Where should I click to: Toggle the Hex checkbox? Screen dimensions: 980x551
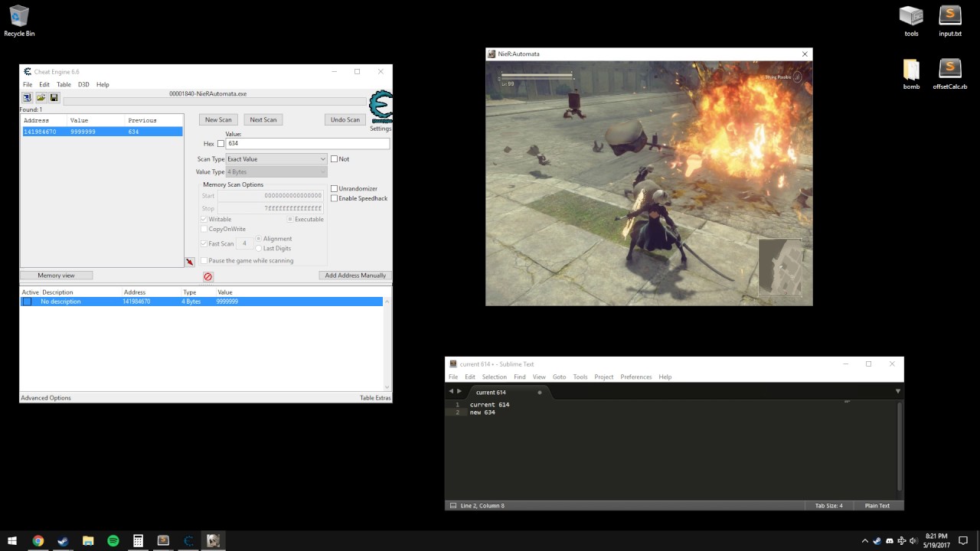point(221,144)
